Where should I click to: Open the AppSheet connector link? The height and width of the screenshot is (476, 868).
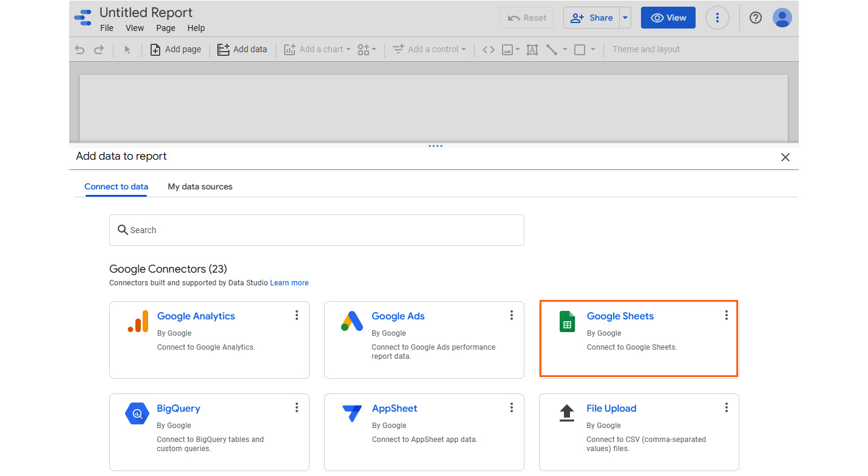pos(395,409)
